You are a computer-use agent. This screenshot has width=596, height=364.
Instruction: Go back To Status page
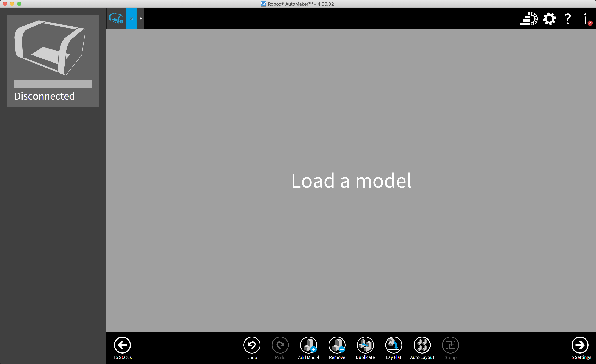coord(122,345)
